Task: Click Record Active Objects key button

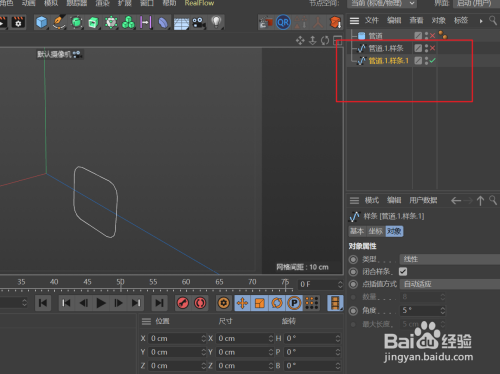Action: coord(183,303)
